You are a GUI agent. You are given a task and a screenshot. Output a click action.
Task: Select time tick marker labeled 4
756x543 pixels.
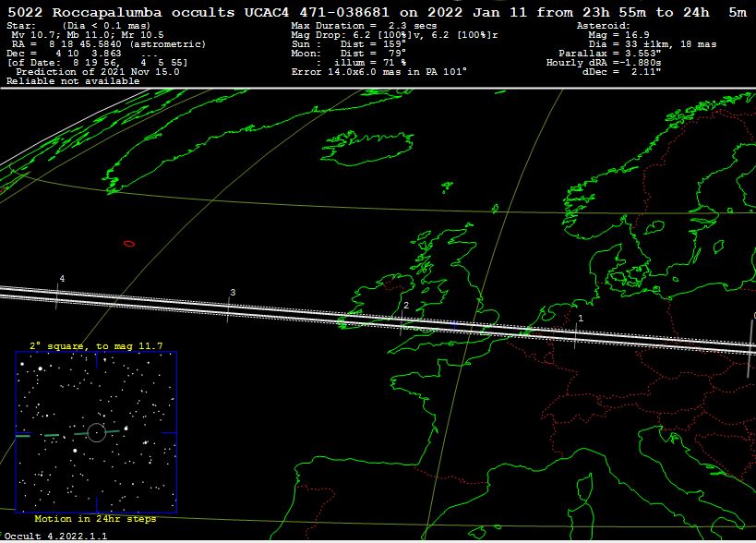[x=59, y=293]
